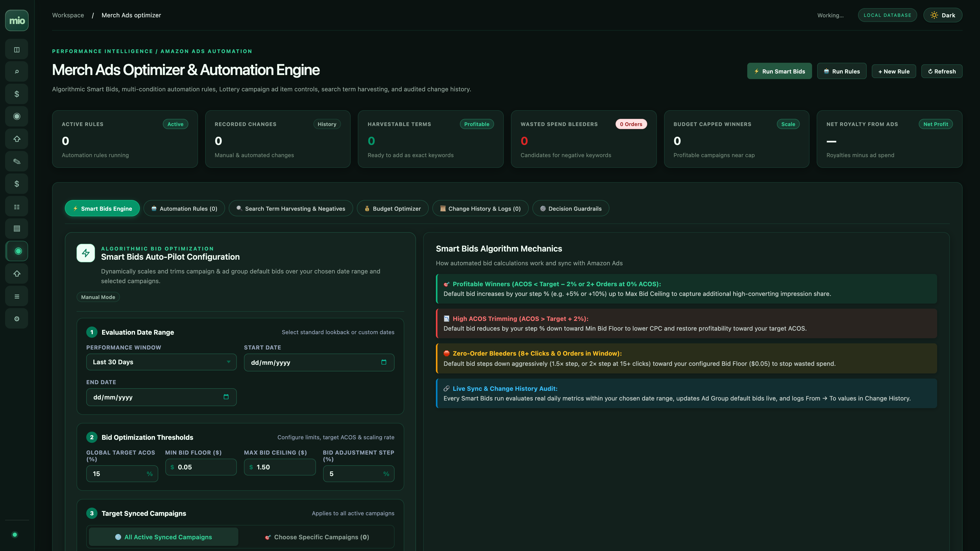
Task: Click the mio logo in the sidebar
Action: (17, 20)
